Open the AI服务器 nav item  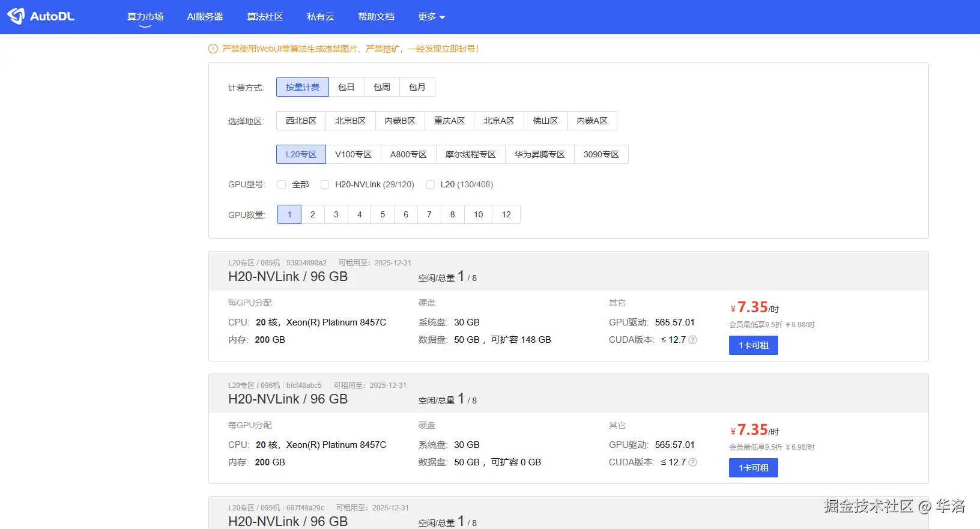click(205, 17)
